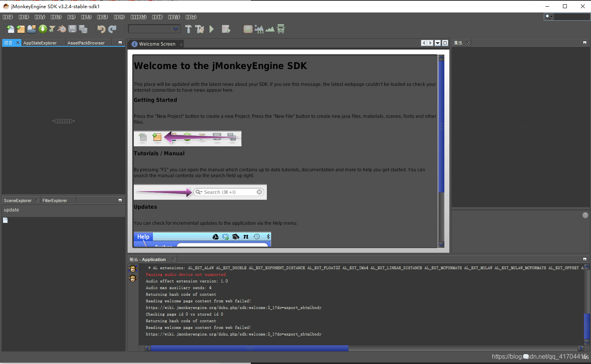Minimize the Output panel group
Screen dimensions: 591x364
coord(585,259)
